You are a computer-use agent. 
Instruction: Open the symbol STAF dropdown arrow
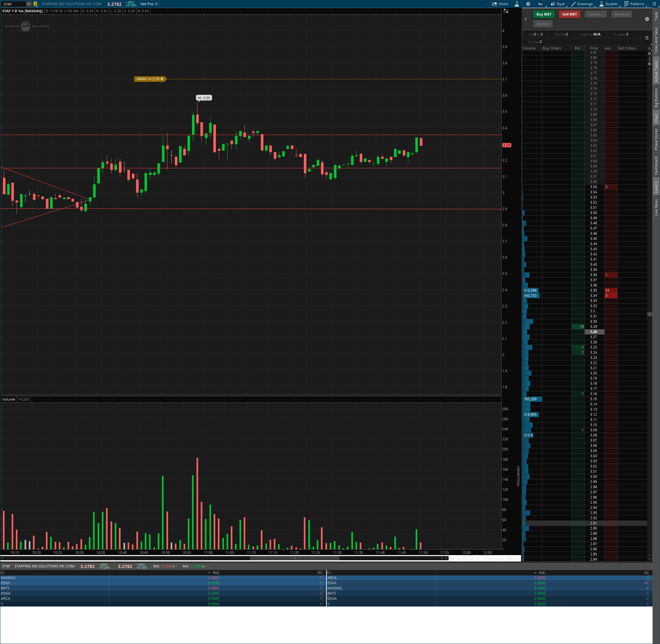29,4
